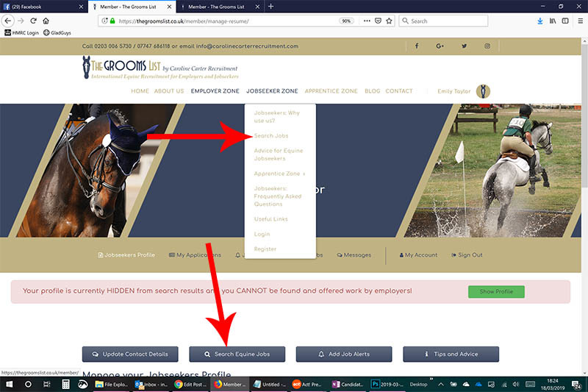Toggle the Firefox sidebar icon
This screenshot has width=588, height=392.
pos(565,21)
